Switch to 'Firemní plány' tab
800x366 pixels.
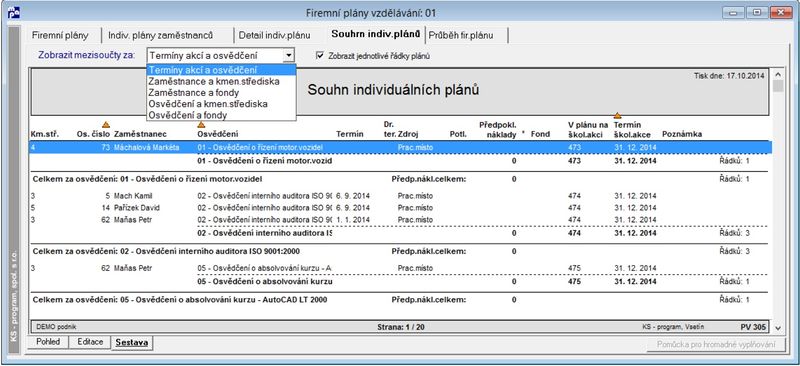click(x=60, y=35)
